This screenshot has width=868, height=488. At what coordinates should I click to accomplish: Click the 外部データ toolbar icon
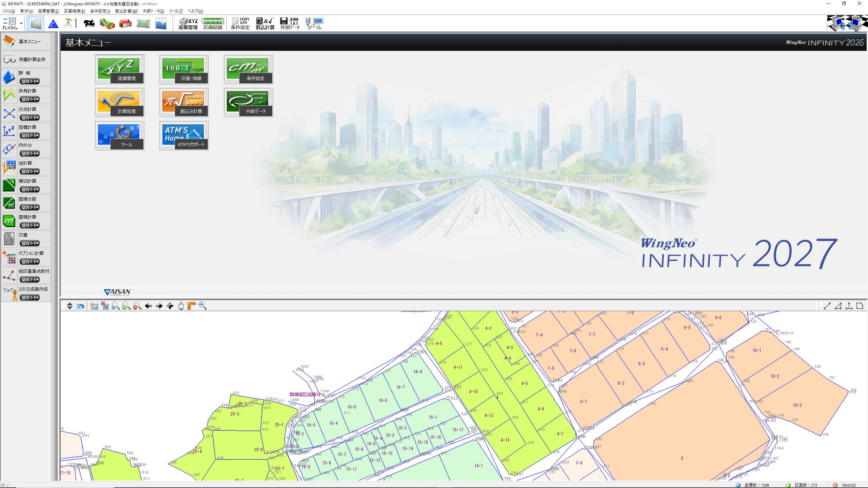[290, 23]
